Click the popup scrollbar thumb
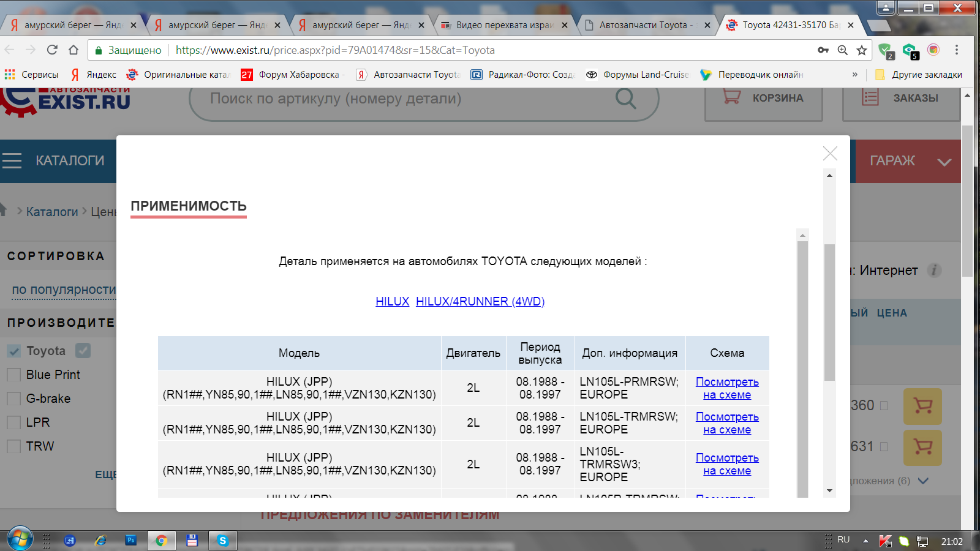Screen dimensions: 980x551 click(830, 312)
